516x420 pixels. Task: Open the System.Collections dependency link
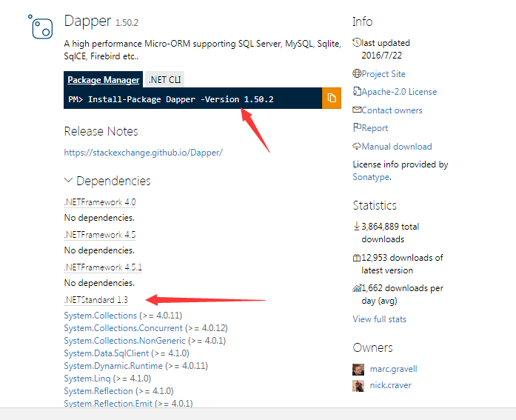pos(101,316)
